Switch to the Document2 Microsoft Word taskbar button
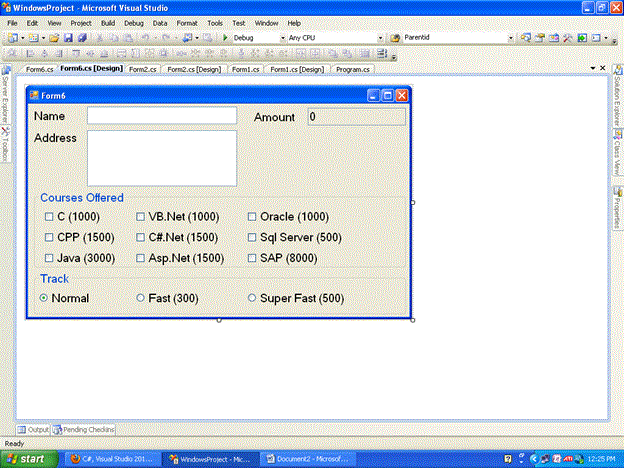Screen dimensions: 624x468 point(307,459)
